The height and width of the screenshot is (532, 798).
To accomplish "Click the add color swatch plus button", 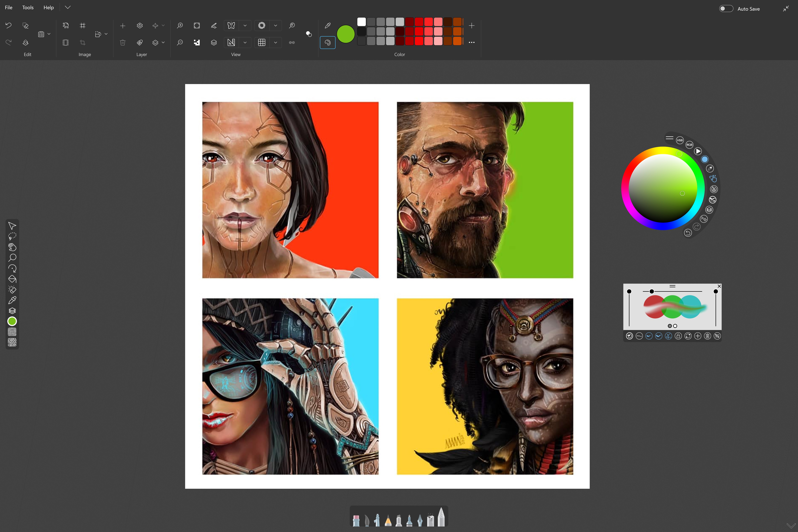I will [x=472, y=25].
